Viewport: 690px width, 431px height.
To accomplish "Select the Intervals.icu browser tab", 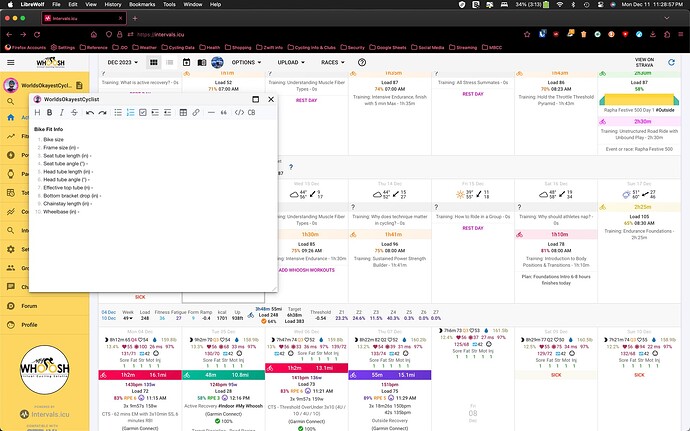I will [84, 18].
